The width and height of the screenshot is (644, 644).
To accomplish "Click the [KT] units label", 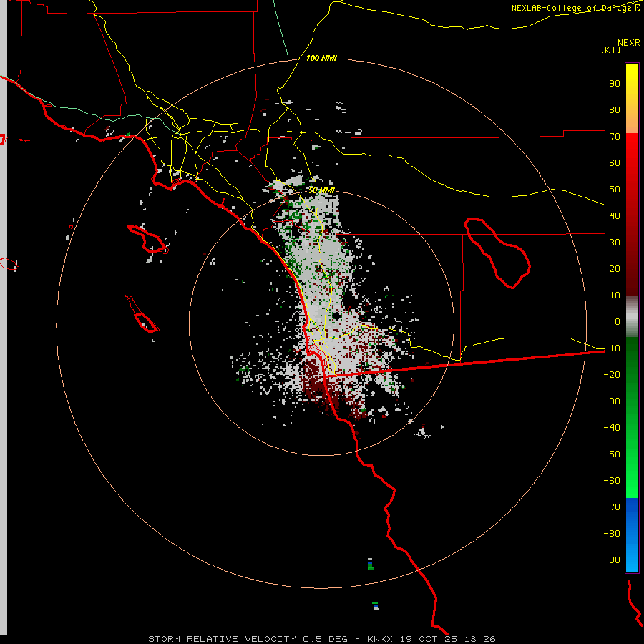I will click(x=611, y=49).
